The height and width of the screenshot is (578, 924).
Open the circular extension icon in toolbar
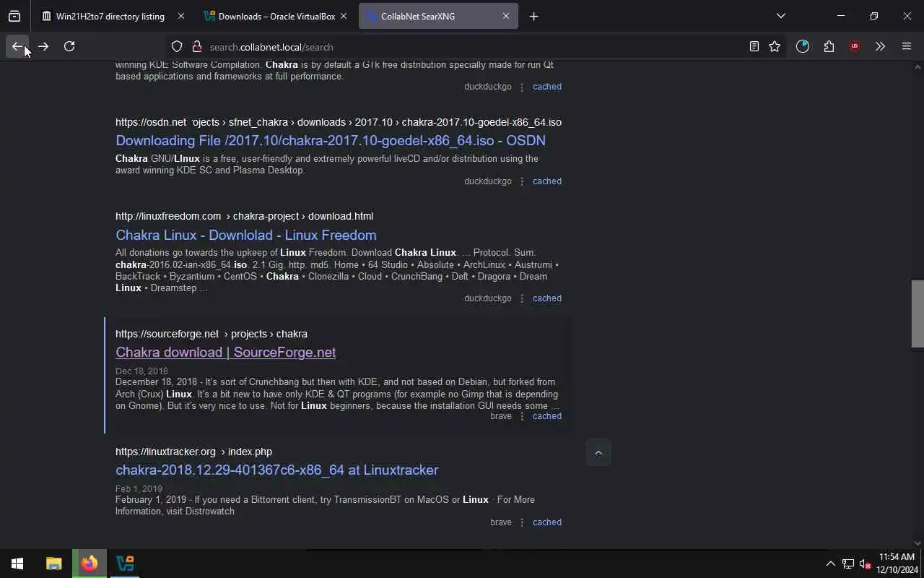803,46
